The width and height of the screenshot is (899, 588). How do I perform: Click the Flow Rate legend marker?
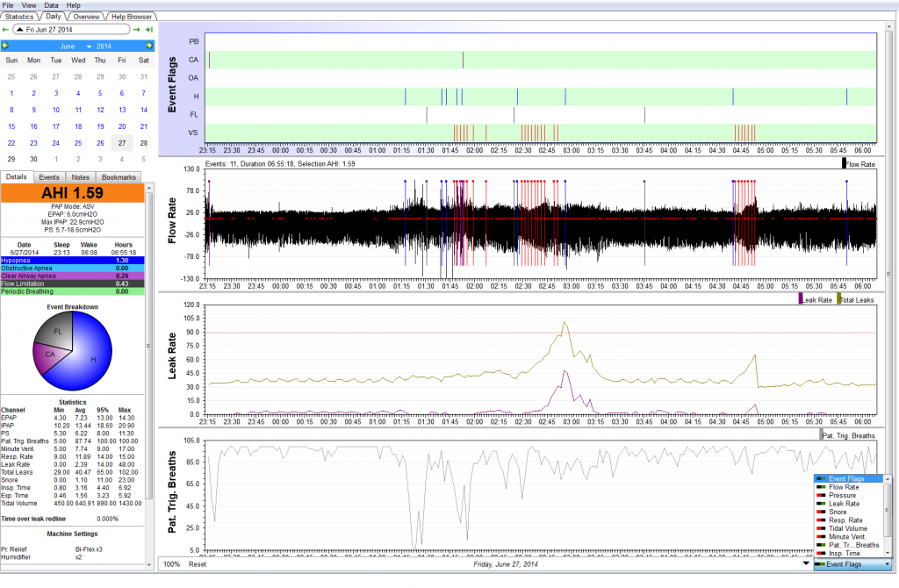pos(845,162)
